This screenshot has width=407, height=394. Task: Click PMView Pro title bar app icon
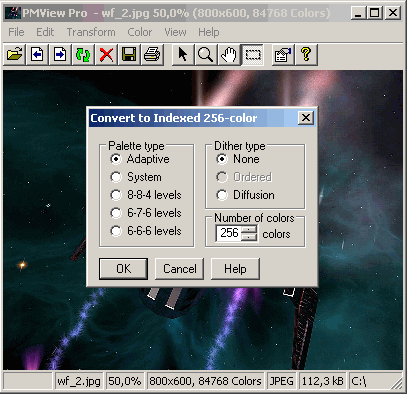click(12, 13)
